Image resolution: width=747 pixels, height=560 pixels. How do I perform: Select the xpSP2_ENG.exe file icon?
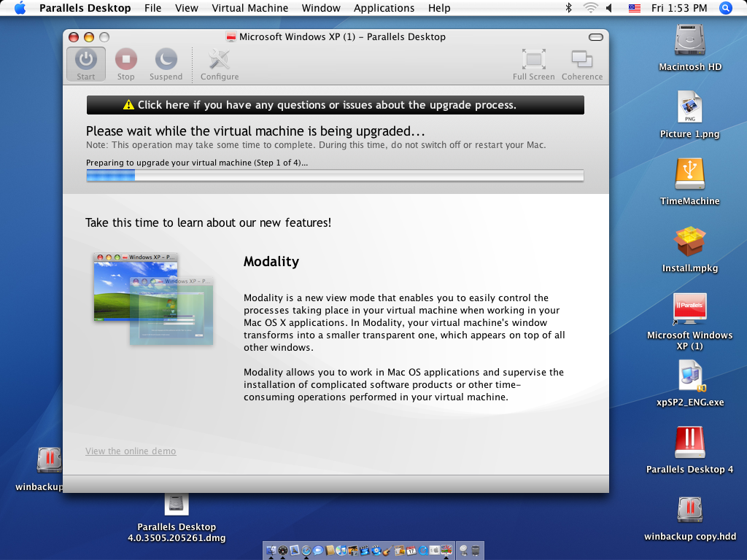pyautogui.click(x=690, y=376)
